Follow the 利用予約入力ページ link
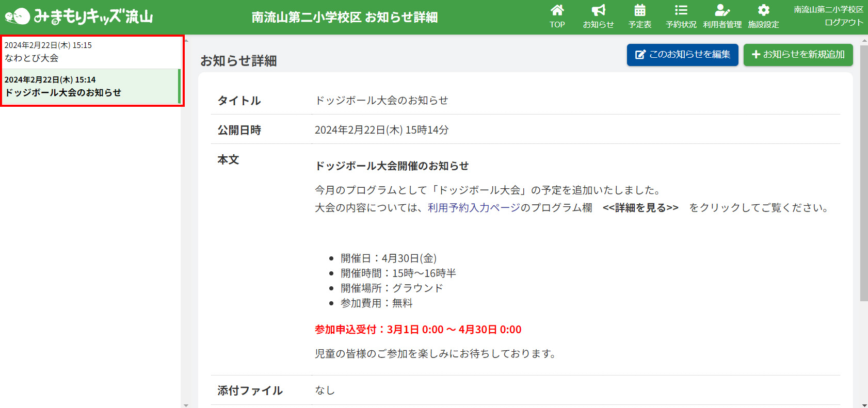 click(474, 208)
